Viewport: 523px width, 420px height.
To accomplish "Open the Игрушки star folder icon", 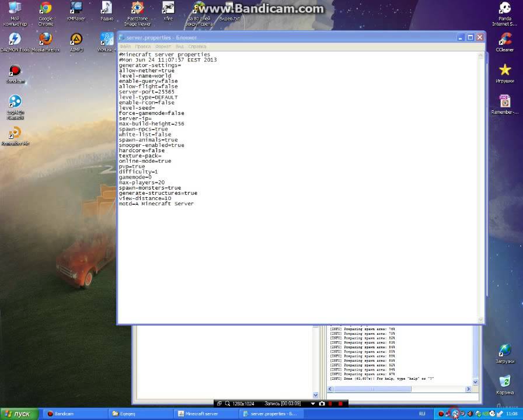I will pos(505,73).
